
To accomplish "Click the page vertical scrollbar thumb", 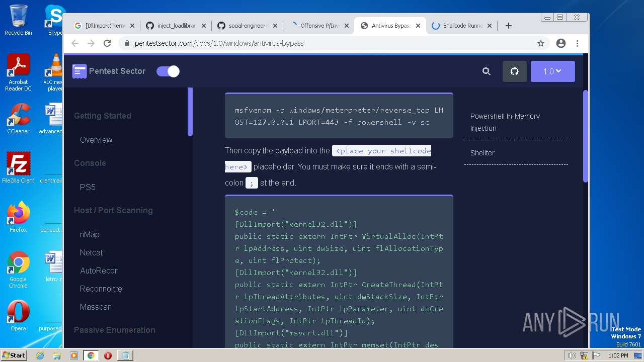I will click(x=585, y=136).
